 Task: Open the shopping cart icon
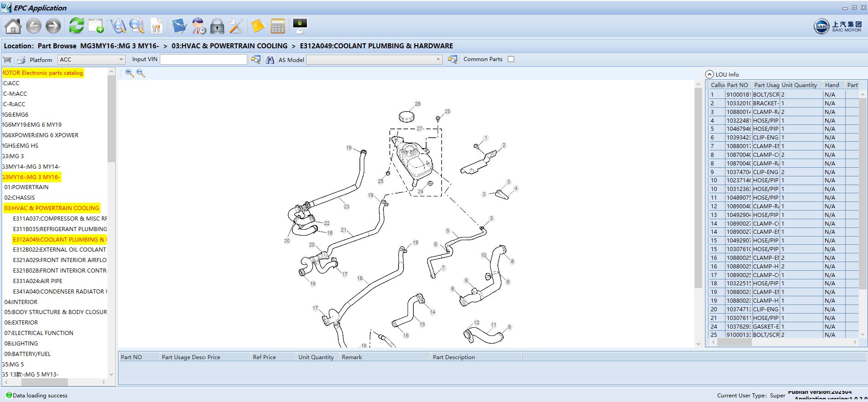[x=7, y=60]
